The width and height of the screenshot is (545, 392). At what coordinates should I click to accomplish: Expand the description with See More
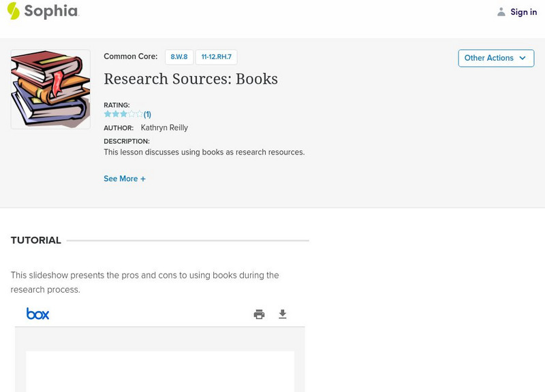click(125, 178)
